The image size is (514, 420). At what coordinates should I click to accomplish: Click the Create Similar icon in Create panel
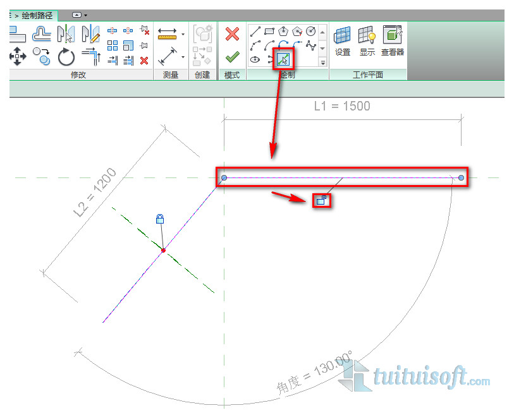tap(202, 56)
